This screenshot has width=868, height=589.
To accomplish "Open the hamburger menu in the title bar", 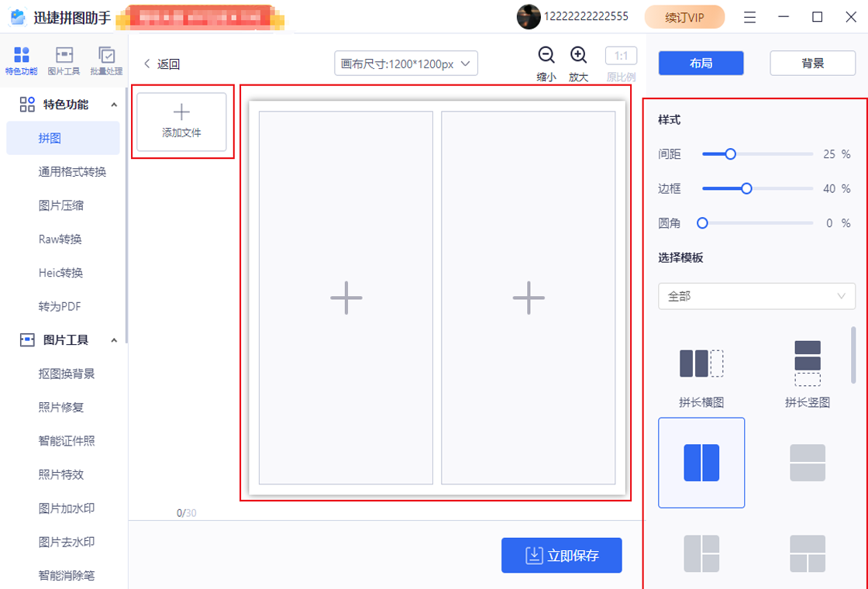I will (x=749, y=16).
